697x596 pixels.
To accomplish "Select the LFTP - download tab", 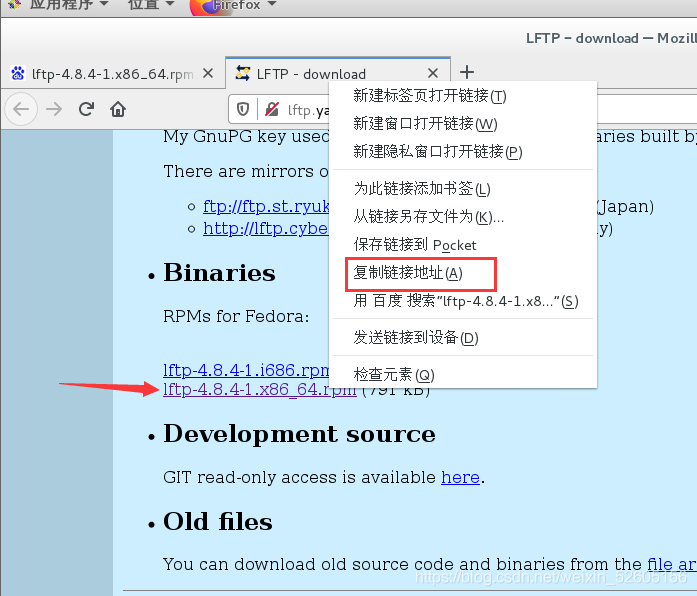I will tap(338, 73).
